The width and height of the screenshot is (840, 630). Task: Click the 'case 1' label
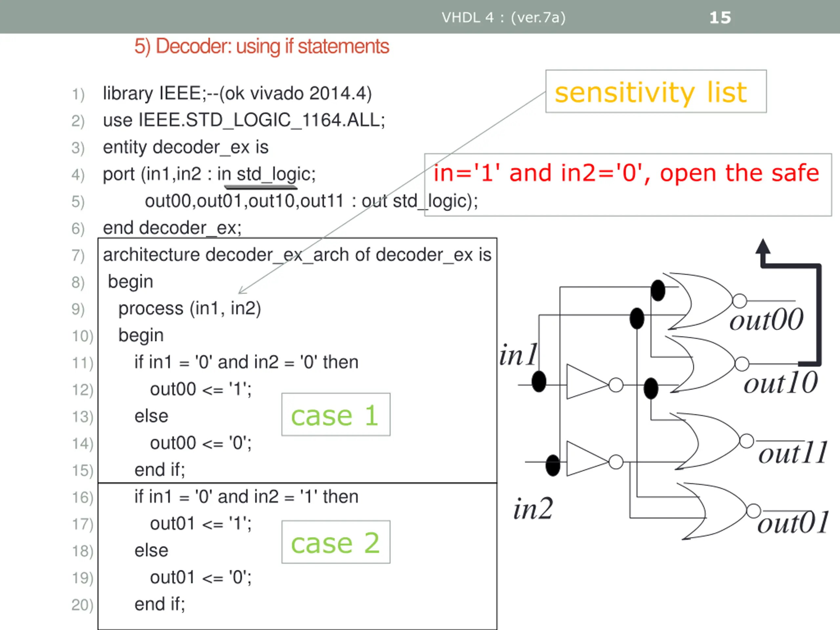point(335,415)
